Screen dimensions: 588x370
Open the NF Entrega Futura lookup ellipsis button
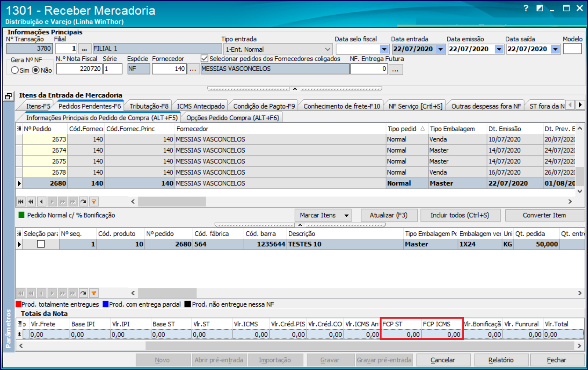395,69
